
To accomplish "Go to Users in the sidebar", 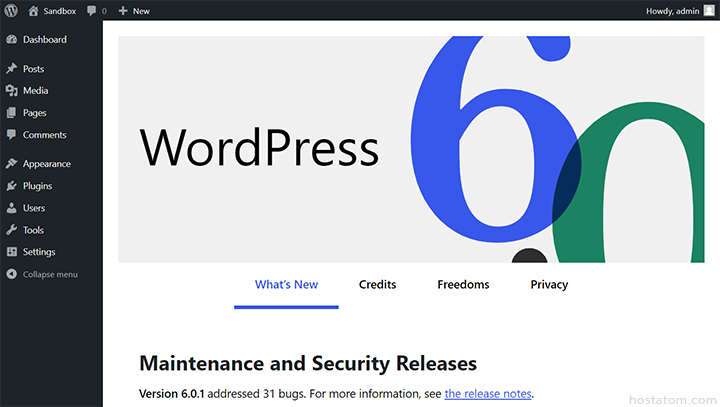I will pyautogui.click(x=34, y=208).
